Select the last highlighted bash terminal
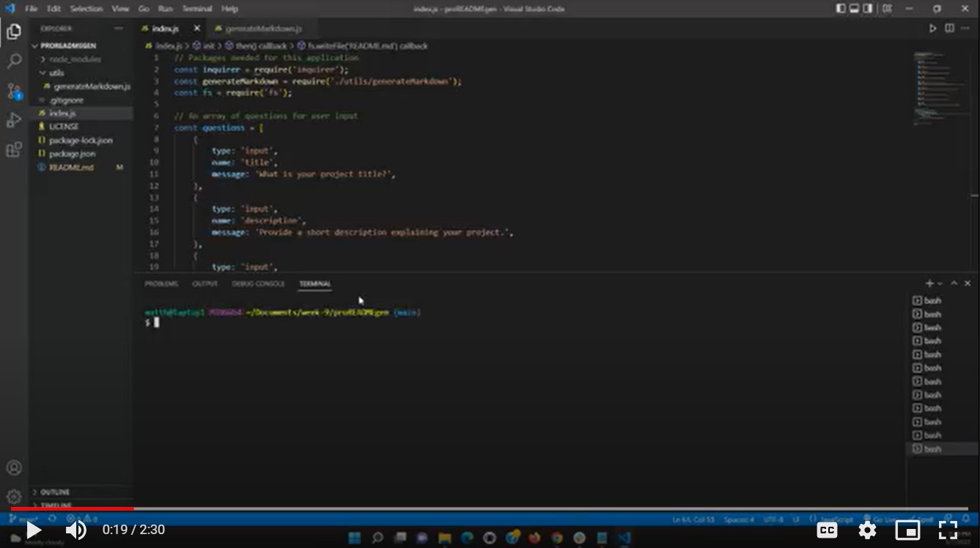The width and height of the screenshot is (980, 548). pyautogui.click(x=942, y=448)
